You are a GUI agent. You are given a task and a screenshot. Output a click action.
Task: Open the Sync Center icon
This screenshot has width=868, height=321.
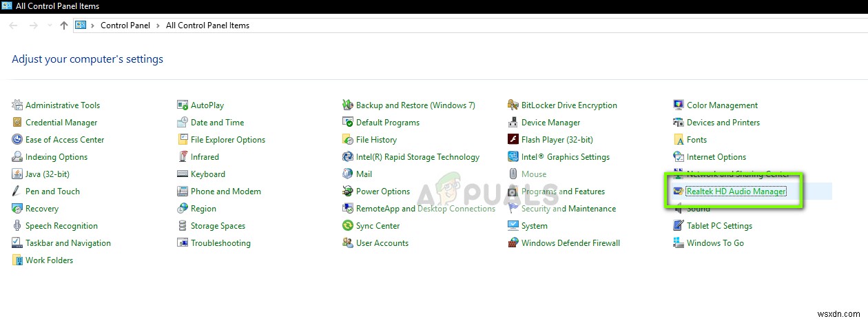coord(348,226)
